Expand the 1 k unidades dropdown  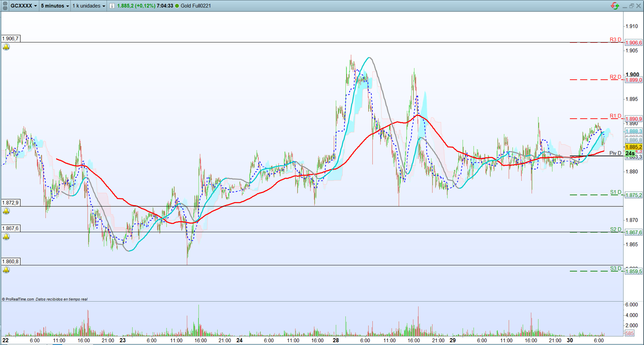pos(89,6)
